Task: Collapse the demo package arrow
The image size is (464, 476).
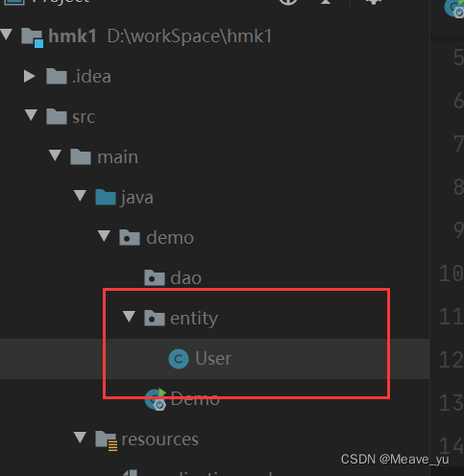Action: (104, 235)
